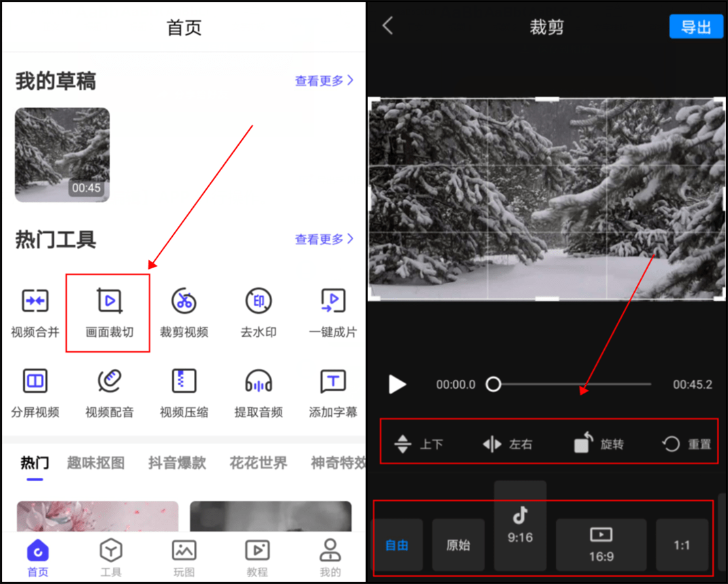This screenshot has height=584, width=728.
Task: Click the 00:00.0 current time text
Action: [x=455, y=384]
